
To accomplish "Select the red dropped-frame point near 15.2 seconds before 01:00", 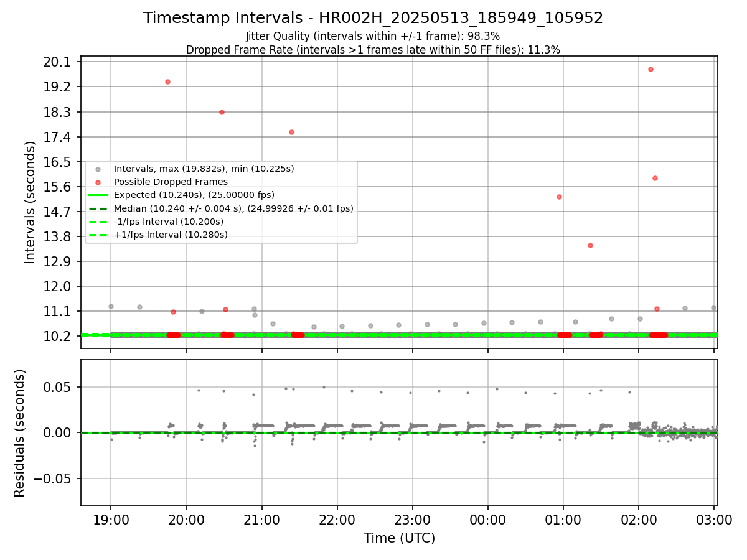I will 559,197.
